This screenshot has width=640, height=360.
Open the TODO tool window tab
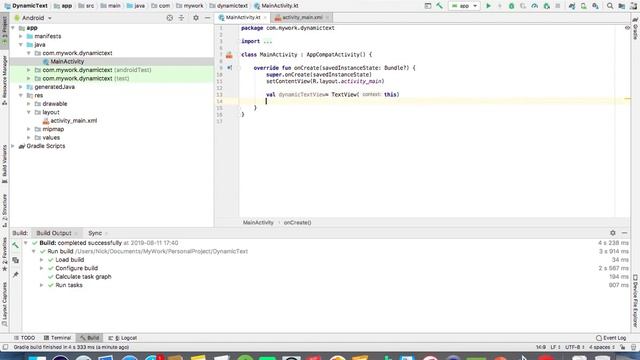point(24,338)
